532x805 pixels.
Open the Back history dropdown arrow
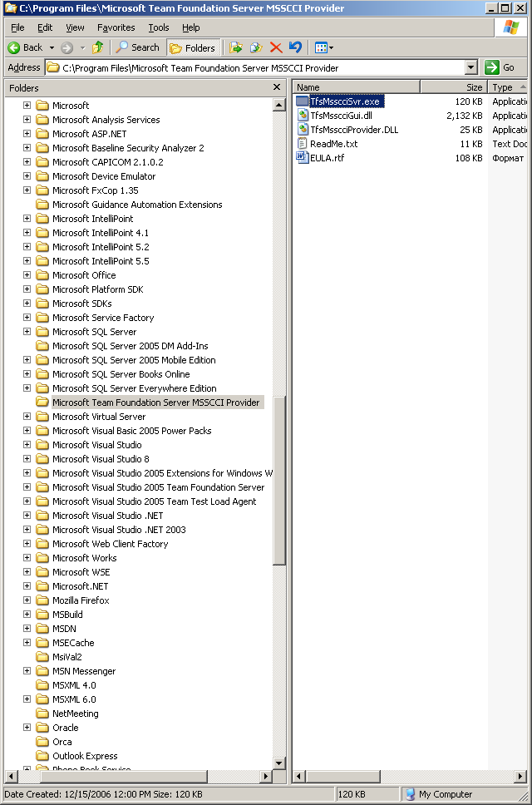[x=52, y=47]
